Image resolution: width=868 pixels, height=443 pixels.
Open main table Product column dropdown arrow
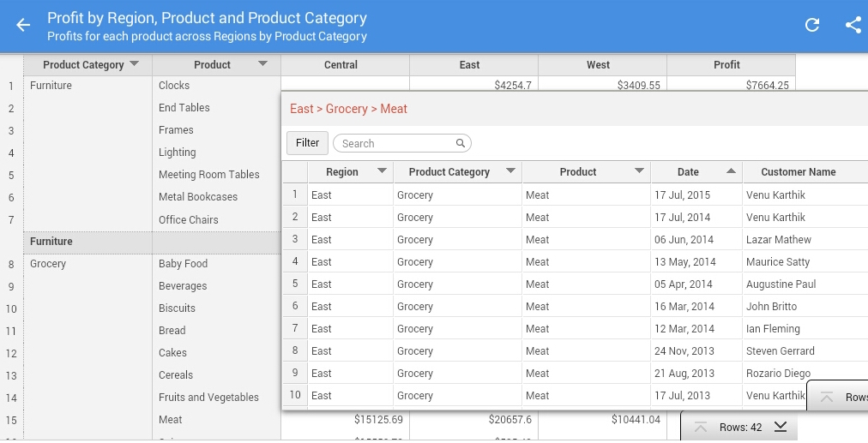(263, 64)
